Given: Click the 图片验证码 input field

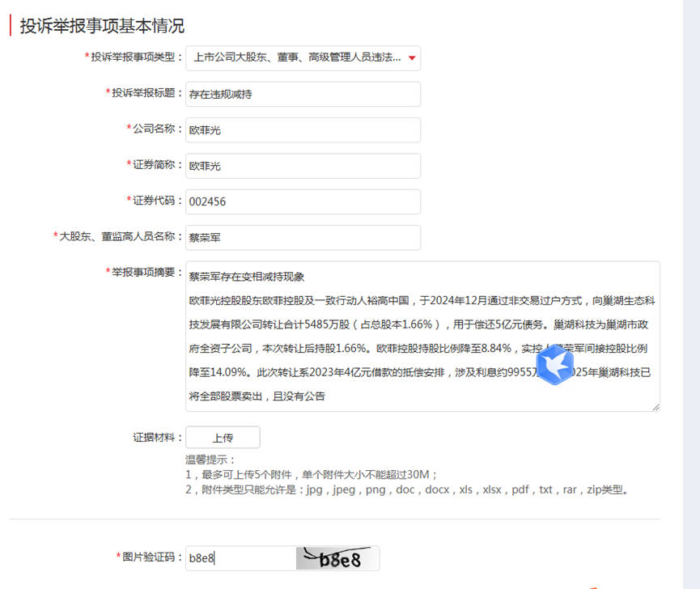Looking at the screenshot, I should tap(240, 557).
